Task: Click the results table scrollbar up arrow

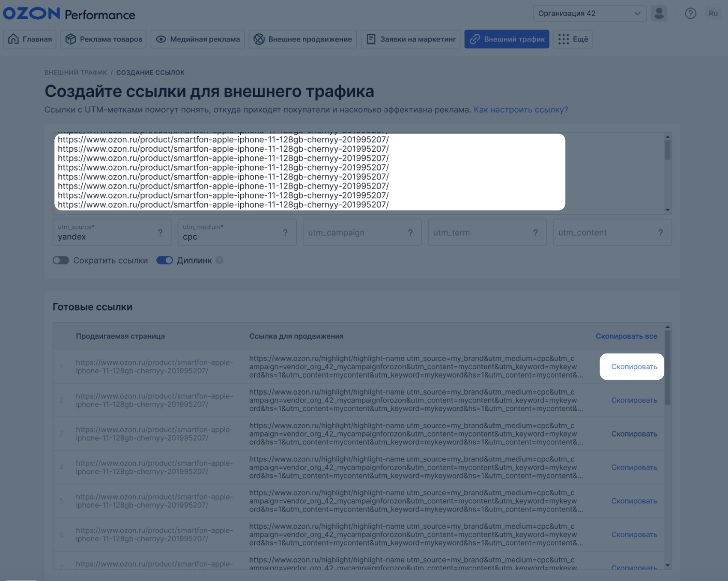Action: pyautogui.click(x=668, y=327)
